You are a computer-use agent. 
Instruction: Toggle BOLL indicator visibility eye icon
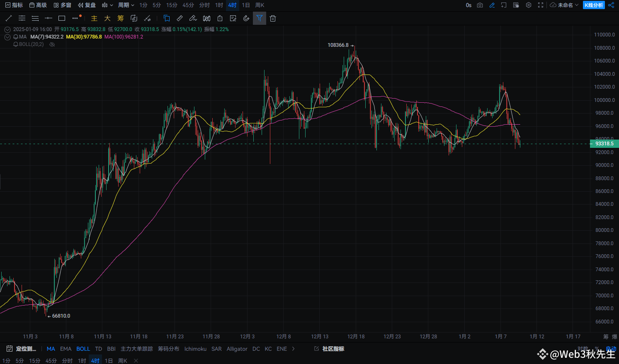52,44
